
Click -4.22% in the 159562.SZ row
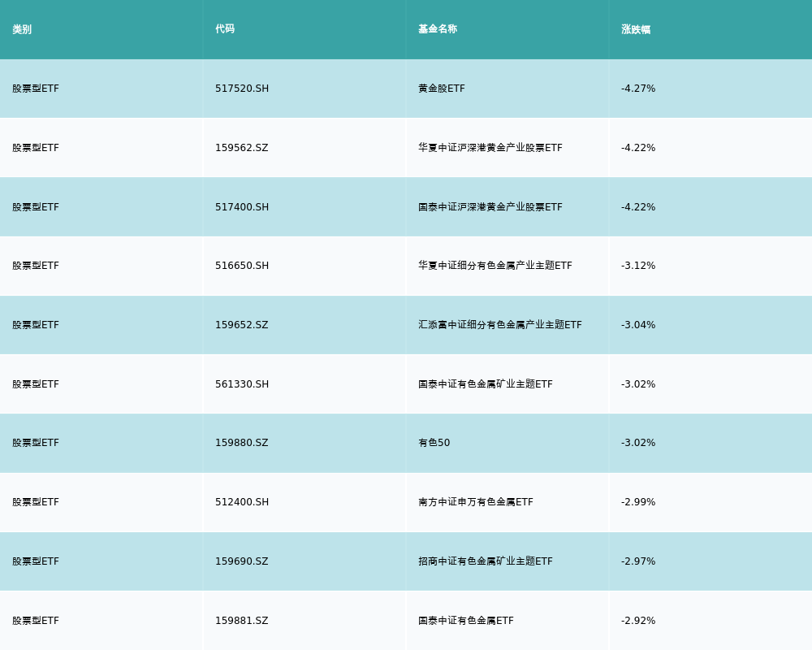pyautogui.click(x=638, y=148)
